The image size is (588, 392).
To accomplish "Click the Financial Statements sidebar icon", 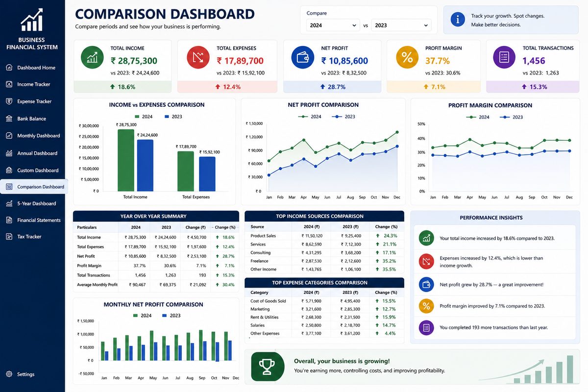I will coord(9,220).
